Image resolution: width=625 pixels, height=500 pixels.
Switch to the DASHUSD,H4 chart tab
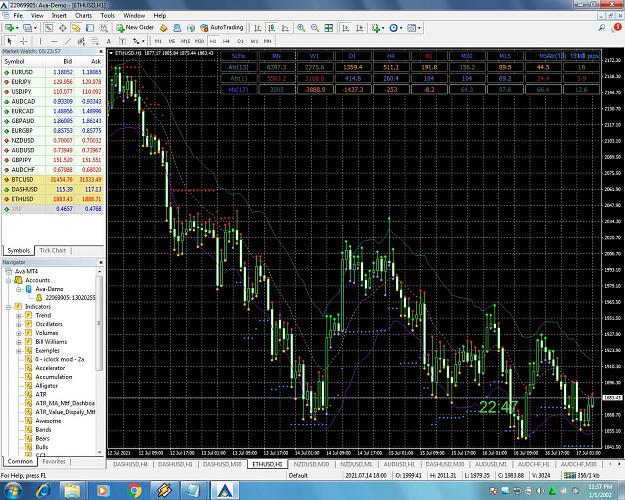[130, 464]
